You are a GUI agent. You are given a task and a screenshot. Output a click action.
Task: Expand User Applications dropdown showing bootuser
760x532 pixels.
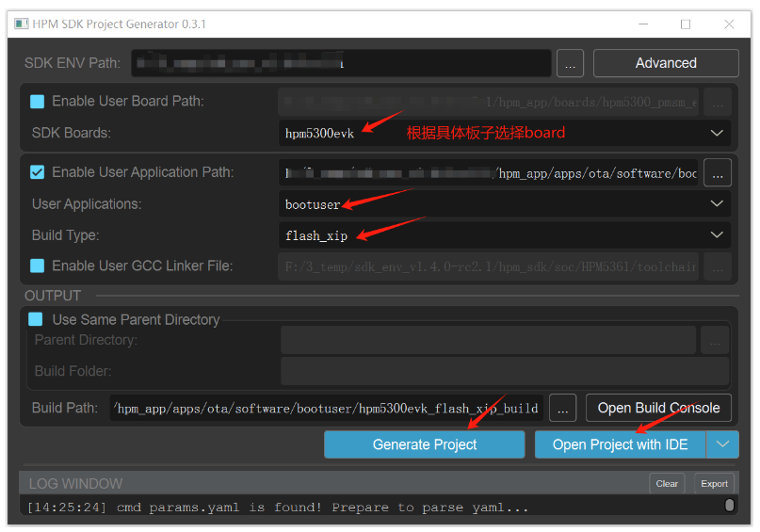505,204
